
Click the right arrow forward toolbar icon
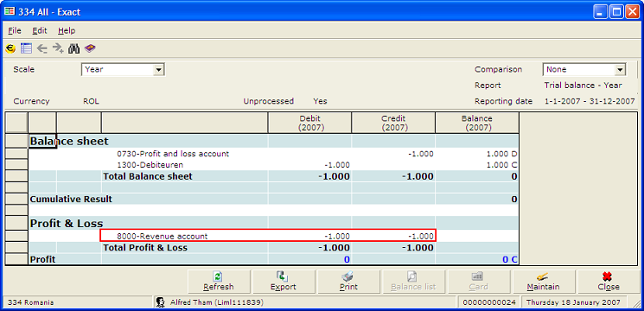pos(58,49)
